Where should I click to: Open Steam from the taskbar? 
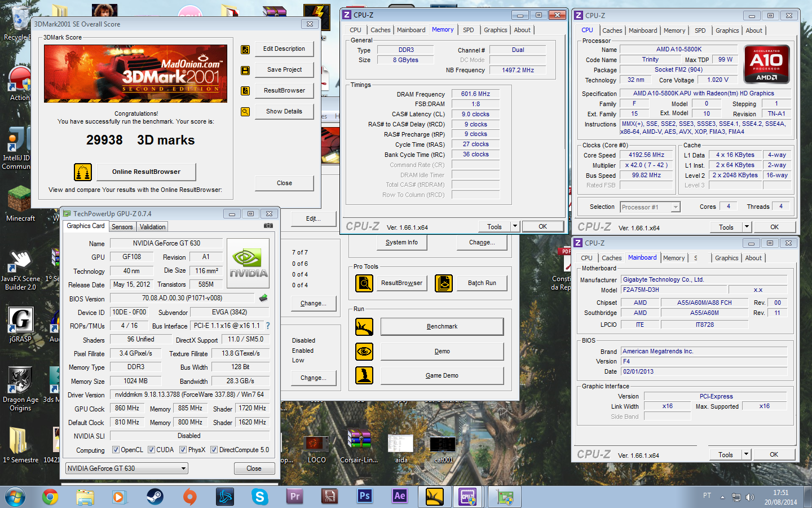tap(155, 497)
